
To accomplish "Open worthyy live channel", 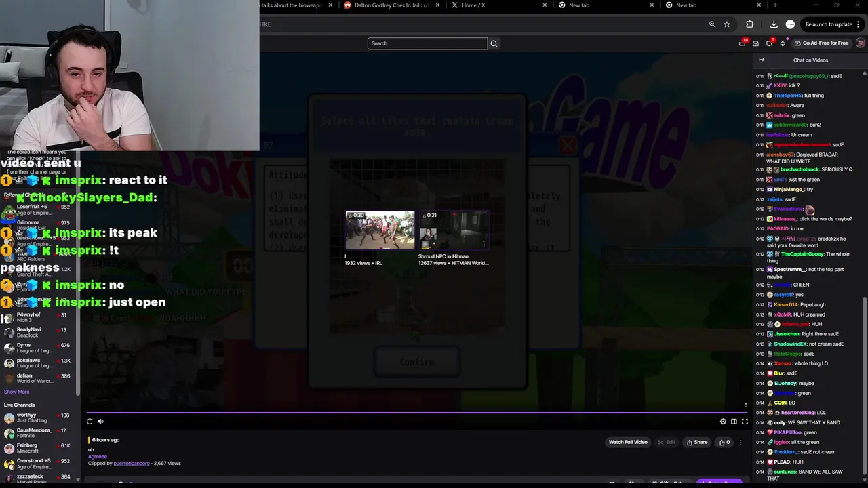I will [39, 418].
